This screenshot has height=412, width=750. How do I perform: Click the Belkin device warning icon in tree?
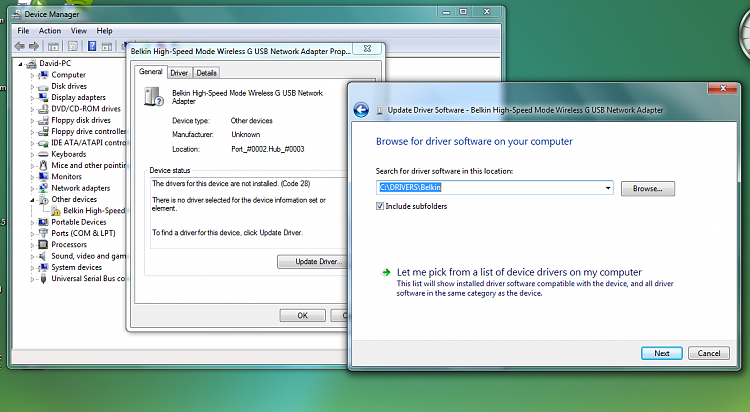pyautogui.click(x=55, y=211)
